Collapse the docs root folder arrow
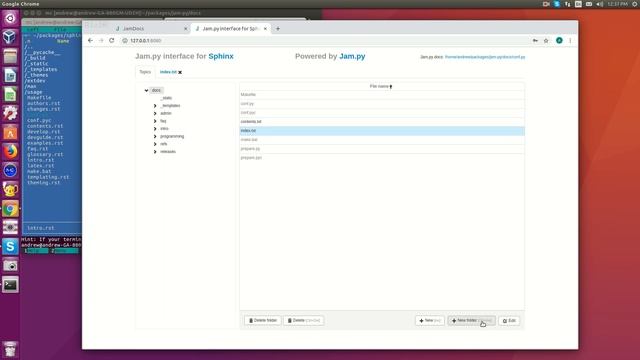 click(146, 90)
